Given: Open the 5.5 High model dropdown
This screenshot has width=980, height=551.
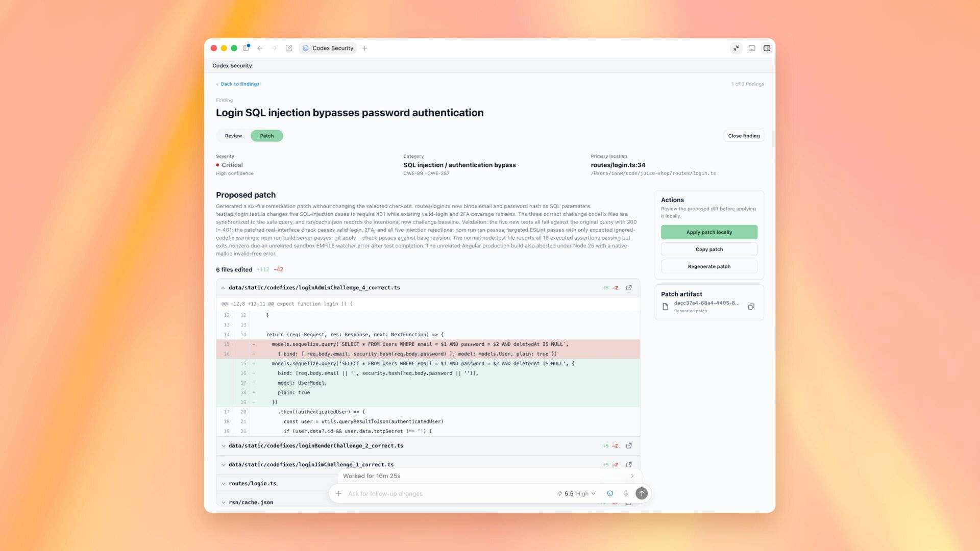Looking at the screenshot, I should coord(576,494).
